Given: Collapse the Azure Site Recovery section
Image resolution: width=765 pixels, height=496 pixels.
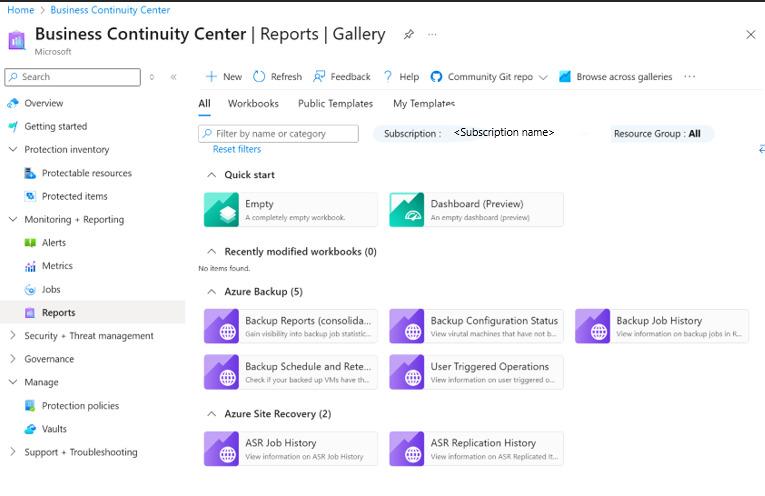Looking at the screenshot, I should pos(211,414).
